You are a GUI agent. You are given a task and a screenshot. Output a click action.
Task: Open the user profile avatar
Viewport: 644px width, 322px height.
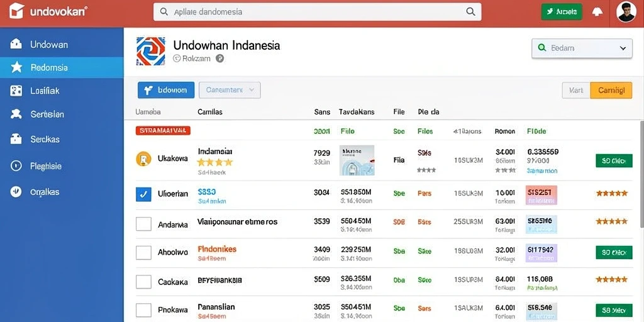click(626, 12)
